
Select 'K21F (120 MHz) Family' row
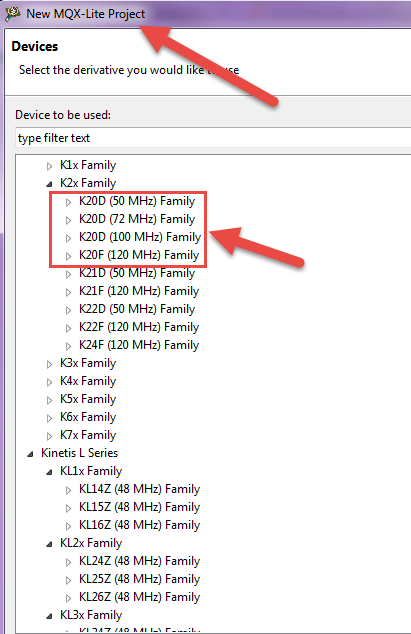coord(139,291)
